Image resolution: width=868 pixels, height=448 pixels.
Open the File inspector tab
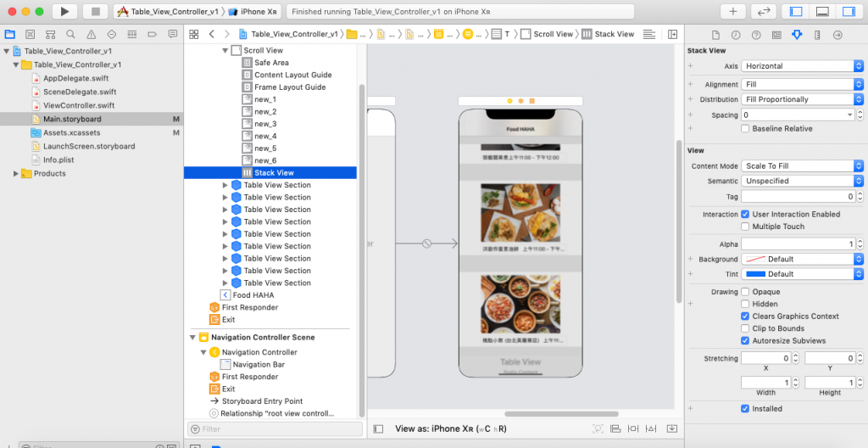[715, 35]
